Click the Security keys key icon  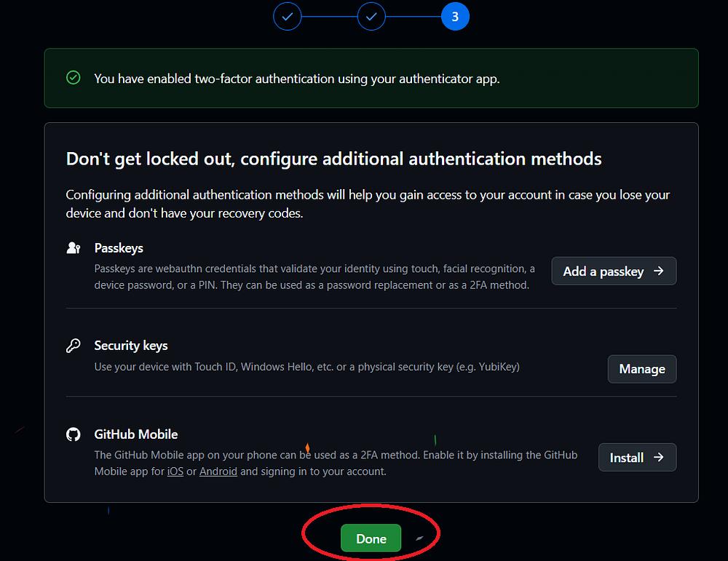(x=74, y=346)
